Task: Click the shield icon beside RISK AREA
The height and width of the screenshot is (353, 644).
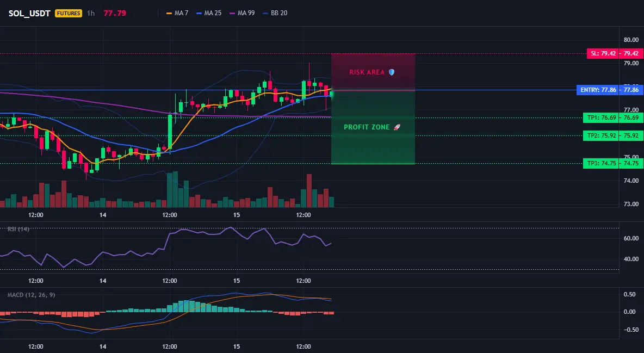Action: 392,72
